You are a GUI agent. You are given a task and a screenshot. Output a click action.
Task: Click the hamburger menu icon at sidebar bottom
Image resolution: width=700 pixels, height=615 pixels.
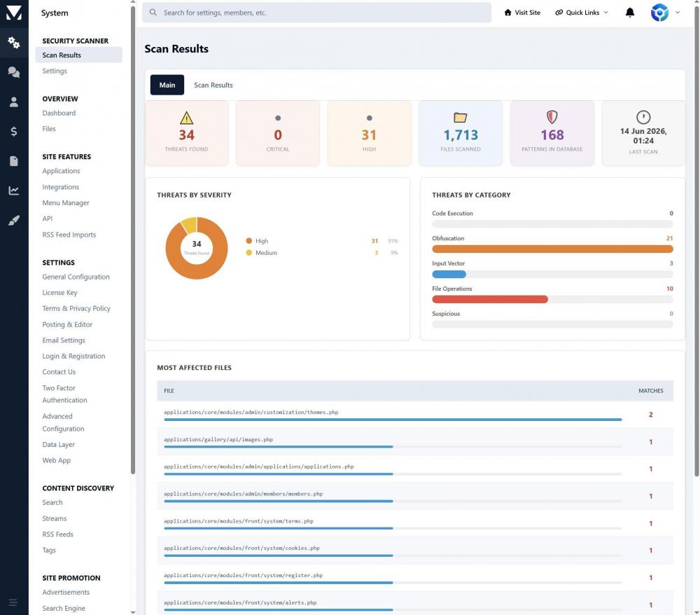pos(13,602)
